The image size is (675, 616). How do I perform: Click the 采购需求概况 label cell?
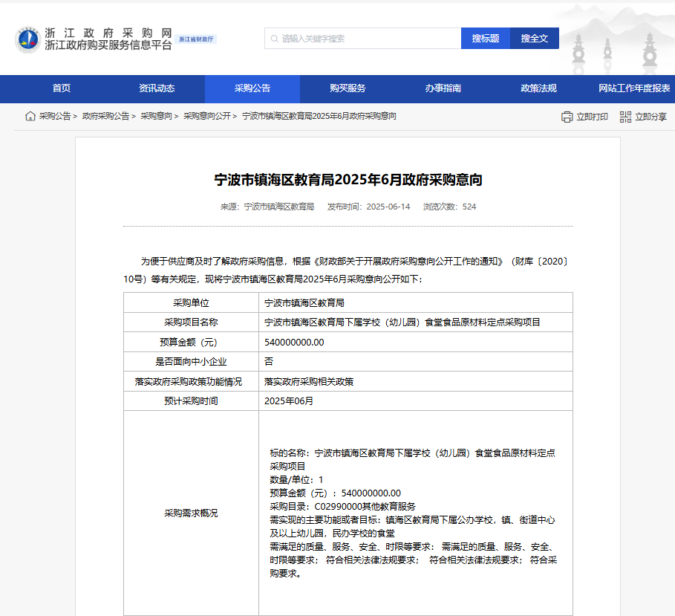[191, 513]
